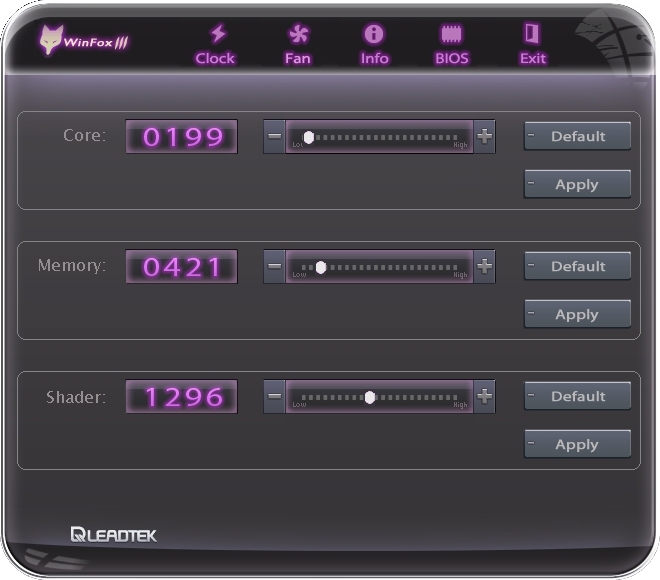Increase Memory clock with plus button
Image resolution: width=660 pixels, height=580 pixels.
click(484, 266)
